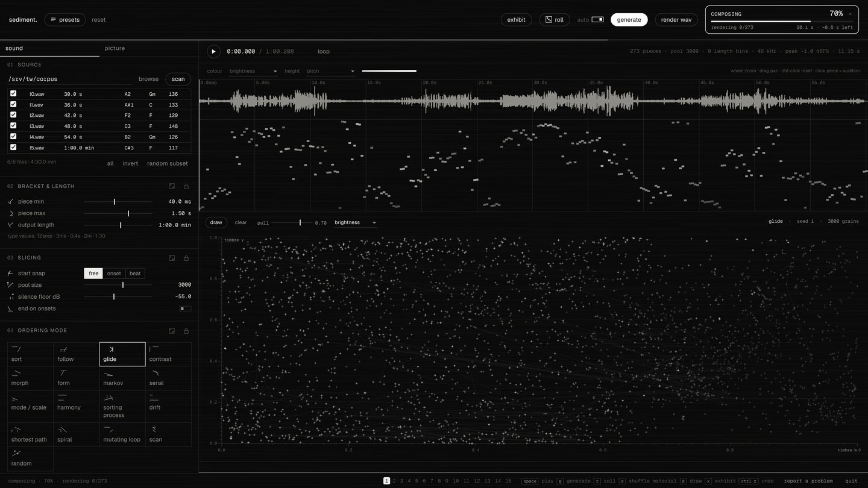Select a random subset of files
This screenshot has width=868, height=488.
(168, 163)
